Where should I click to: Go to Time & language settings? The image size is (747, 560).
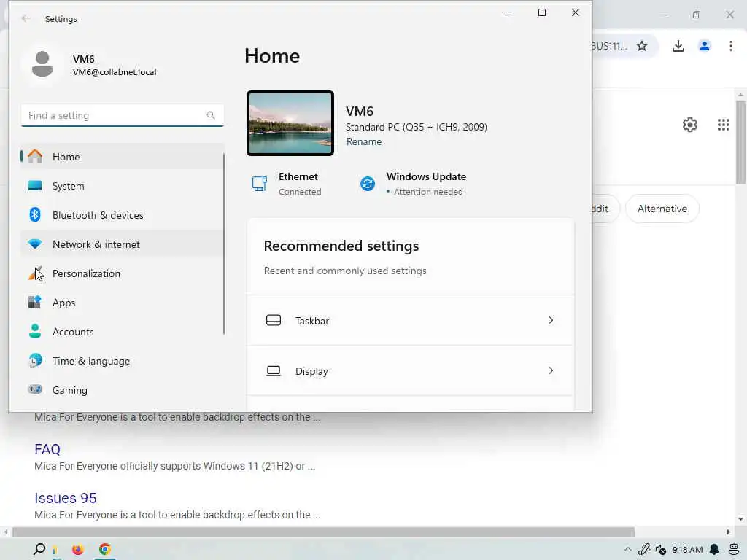click(x=122, y=361)
